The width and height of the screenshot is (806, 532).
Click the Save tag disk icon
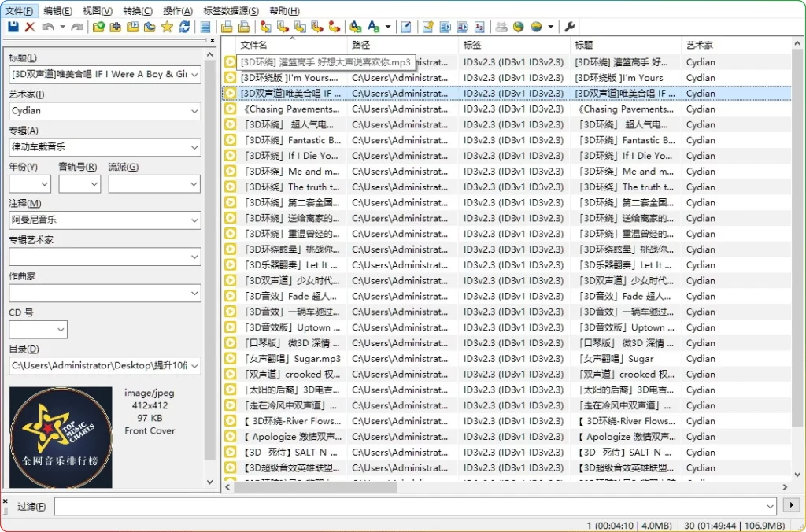(x=12, y=26)
